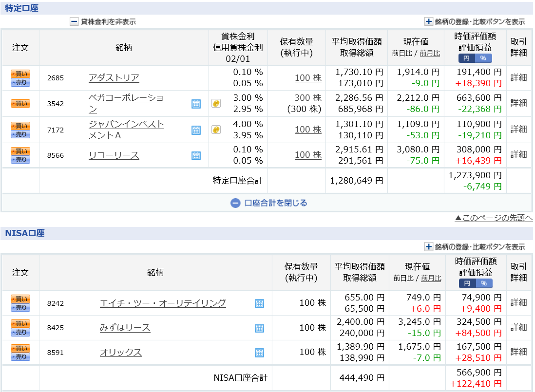Click the 買い button for みずほリース
535x392 pixels.
click(x=20, y=323)
